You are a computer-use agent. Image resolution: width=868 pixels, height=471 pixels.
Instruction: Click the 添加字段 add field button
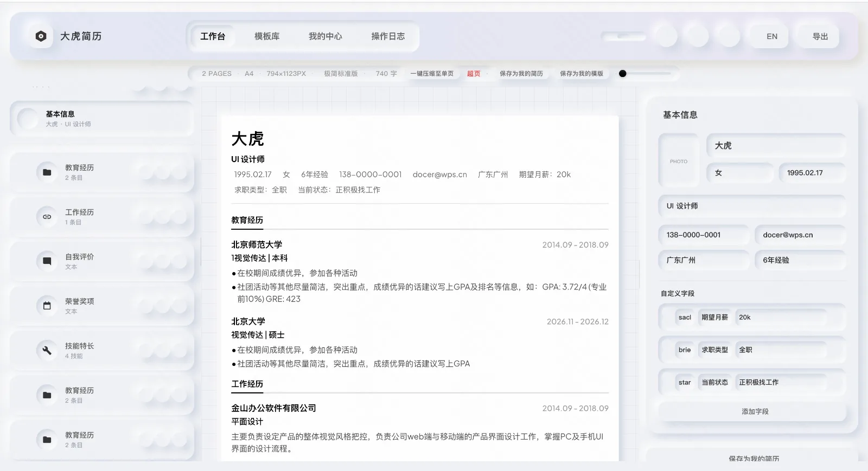[x=752, y=412]
